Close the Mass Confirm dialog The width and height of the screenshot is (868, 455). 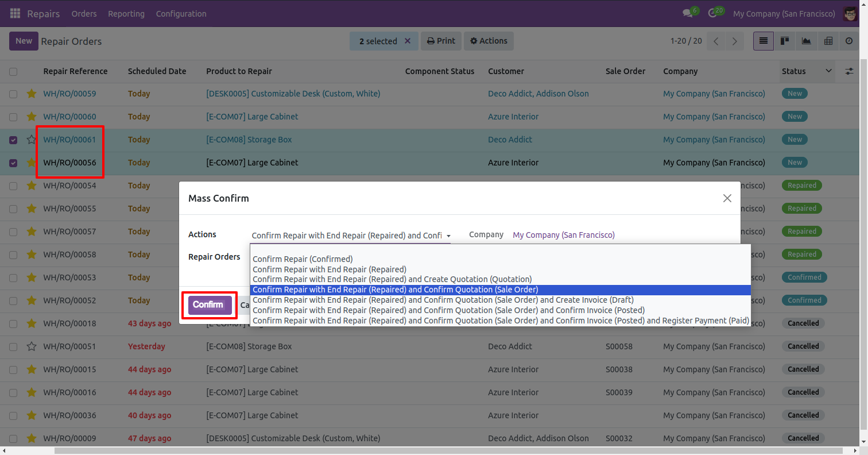[727, 198]
